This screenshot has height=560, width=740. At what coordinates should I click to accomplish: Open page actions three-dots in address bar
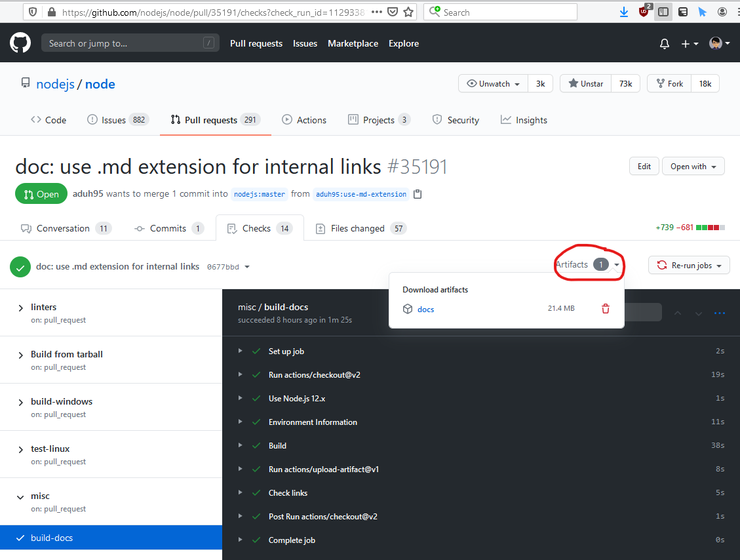pos(377,12)
